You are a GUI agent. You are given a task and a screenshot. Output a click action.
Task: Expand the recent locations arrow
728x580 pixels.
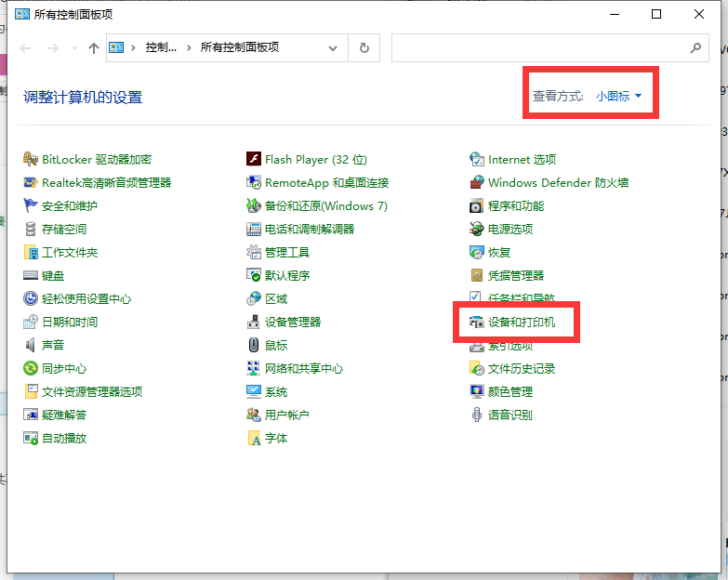point(74,47)
